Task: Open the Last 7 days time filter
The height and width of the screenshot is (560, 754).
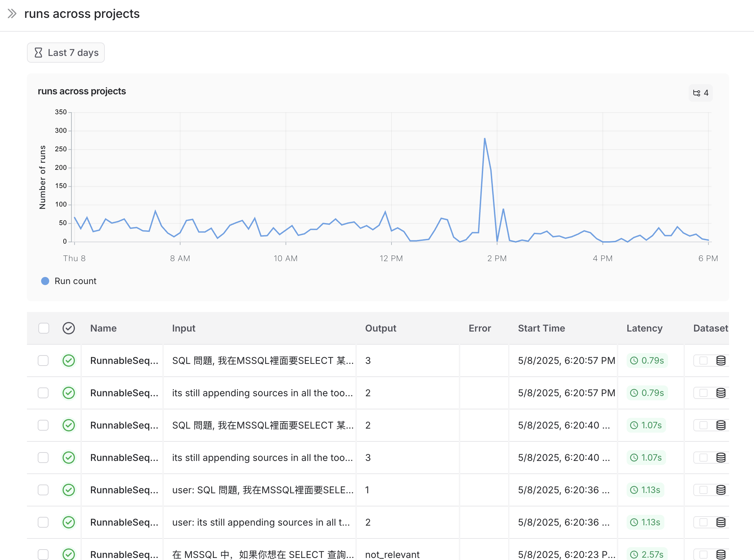Action: click(66, 53)
